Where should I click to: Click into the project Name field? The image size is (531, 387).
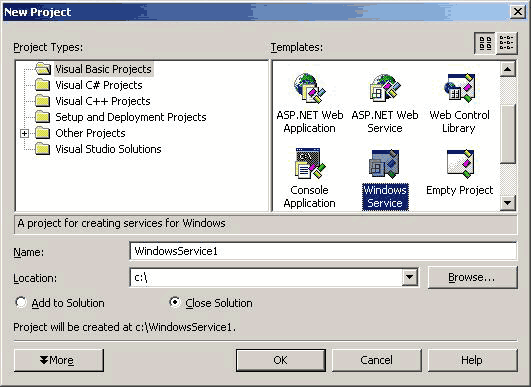[x=323, y=251]
